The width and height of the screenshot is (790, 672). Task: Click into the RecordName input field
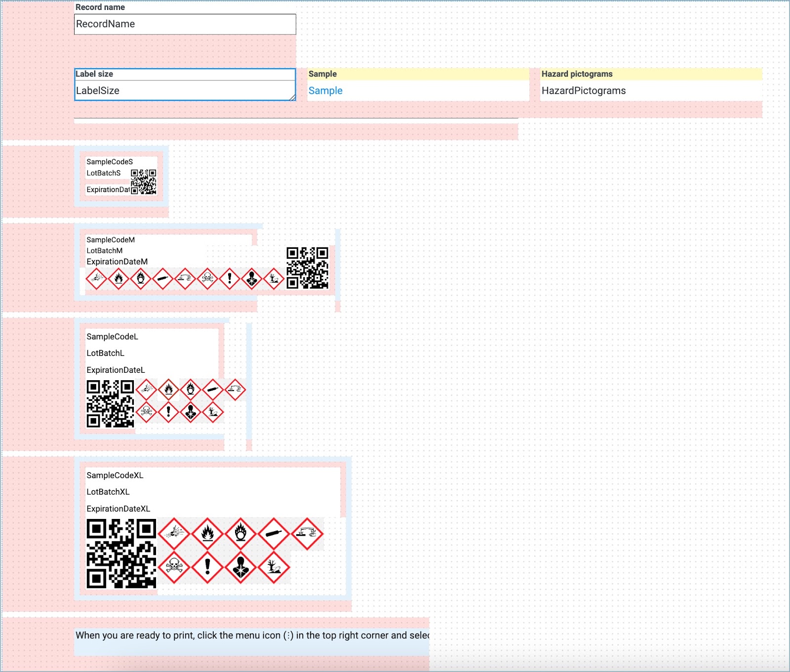(185, 24)
